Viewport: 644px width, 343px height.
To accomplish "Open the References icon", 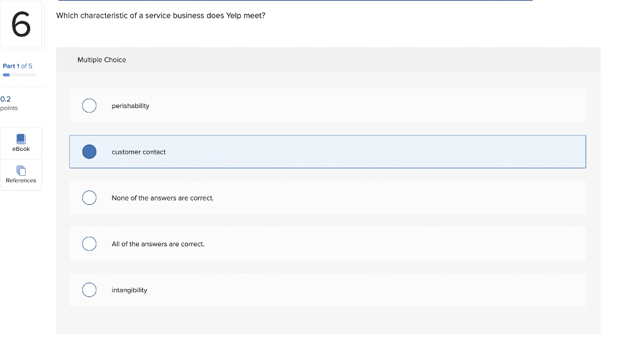I will click(x=21, y=170).
